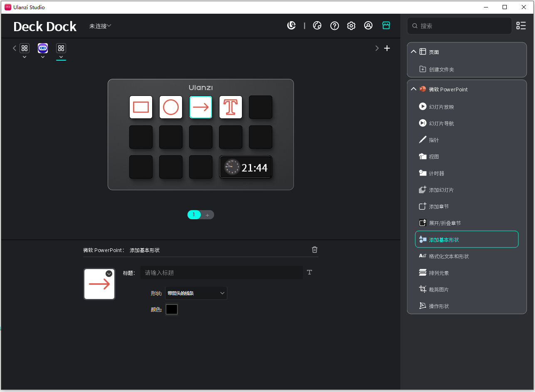The height and width of the screenshot is (392, 535).
Task: Open the user account icon
Action: point(368,26)
